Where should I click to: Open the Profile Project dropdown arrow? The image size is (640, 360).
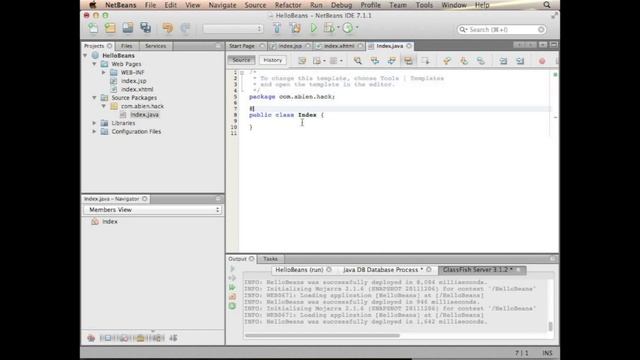[x=357, y=28]
